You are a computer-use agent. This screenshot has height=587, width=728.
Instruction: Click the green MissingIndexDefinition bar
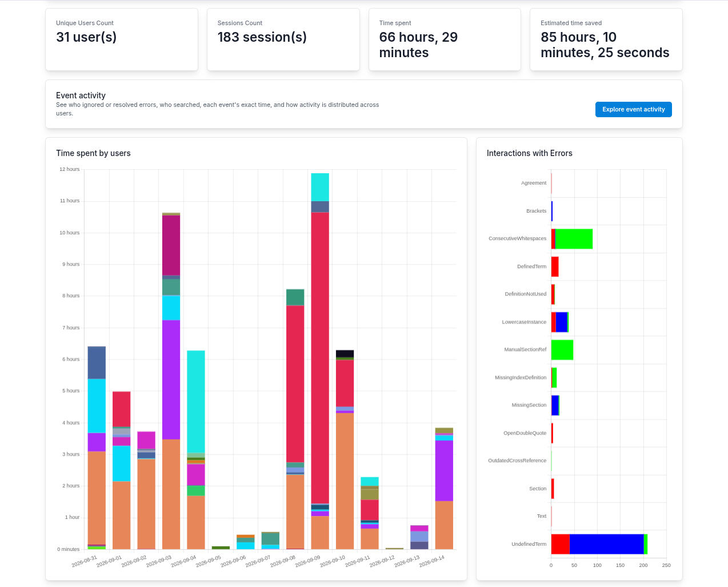[x=554, y=377]
